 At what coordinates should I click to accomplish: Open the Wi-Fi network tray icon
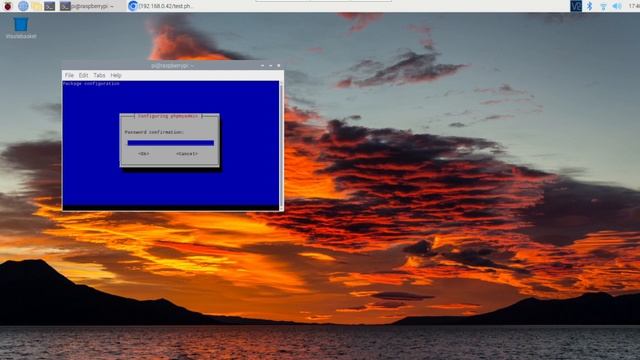(603, 6)
